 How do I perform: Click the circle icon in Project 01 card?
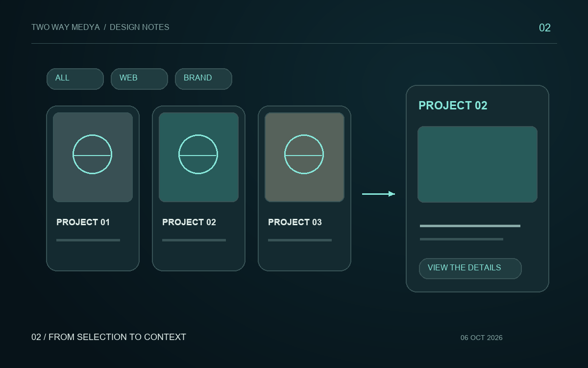93,154
